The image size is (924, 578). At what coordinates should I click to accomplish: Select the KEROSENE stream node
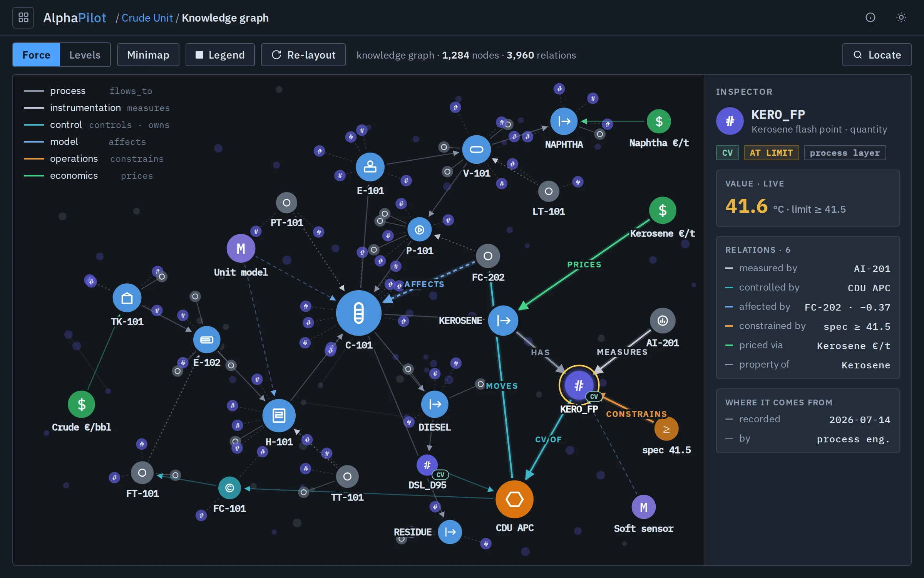(x=503, y=321)
